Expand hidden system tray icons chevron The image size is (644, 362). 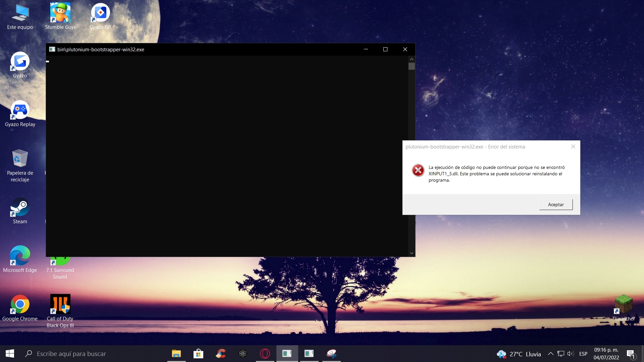point(550,354)
